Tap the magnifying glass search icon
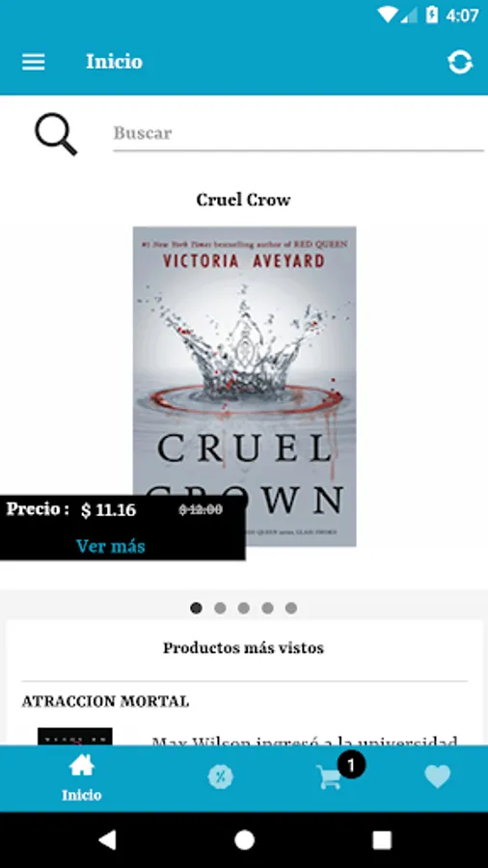This screenshot has width=488, height=868. click(x=56, y=134)
